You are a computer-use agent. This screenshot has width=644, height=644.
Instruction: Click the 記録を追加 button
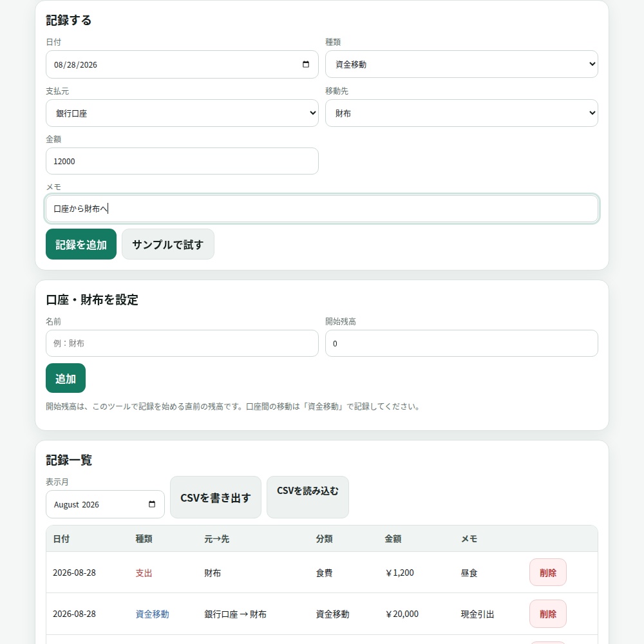(x=81, y=244)
